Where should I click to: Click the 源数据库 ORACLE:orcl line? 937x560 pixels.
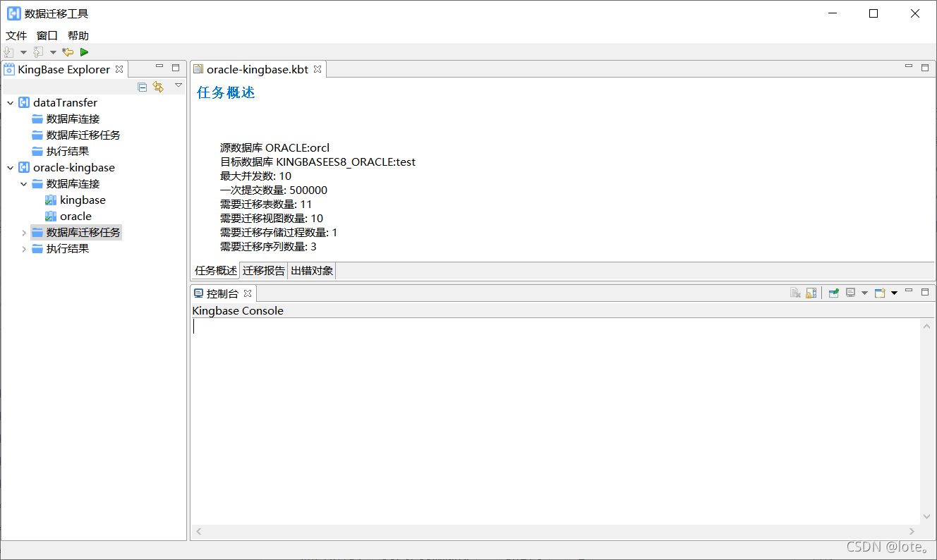pos(275,148)
